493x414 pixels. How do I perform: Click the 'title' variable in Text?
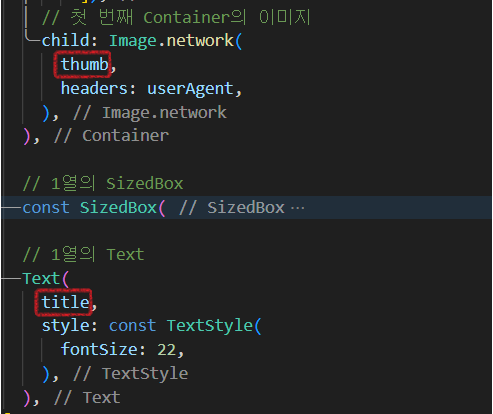click(x=65, y=302)
